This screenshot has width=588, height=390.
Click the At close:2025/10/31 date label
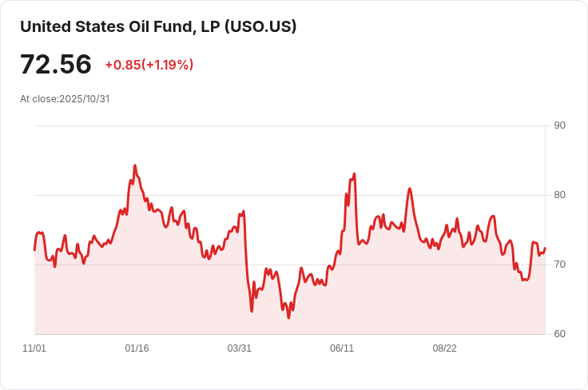[65, 99]
